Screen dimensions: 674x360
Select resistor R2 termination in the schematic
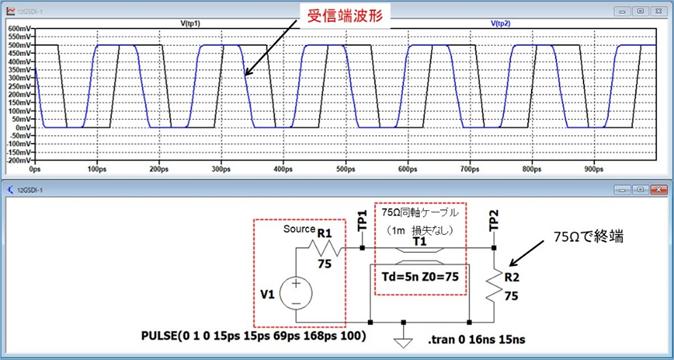(x=494, y=285)
